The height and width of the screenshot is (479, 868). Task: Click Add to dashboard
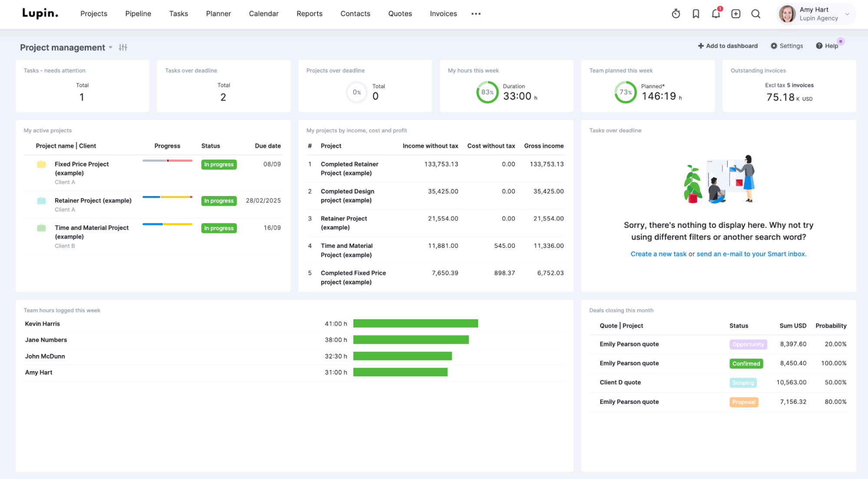tap(728, 46)
